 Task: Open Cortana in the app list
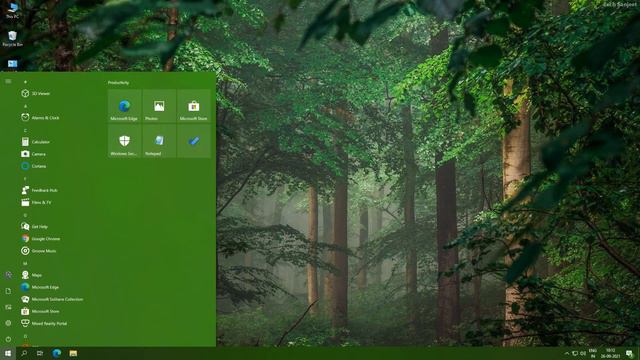pyautogui.click(x=59, y=166)
